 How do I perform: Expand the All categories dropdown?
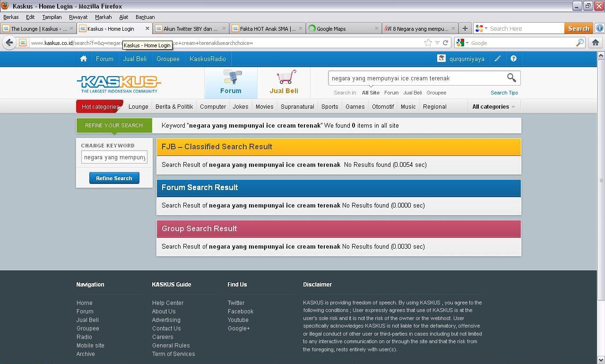493,107
